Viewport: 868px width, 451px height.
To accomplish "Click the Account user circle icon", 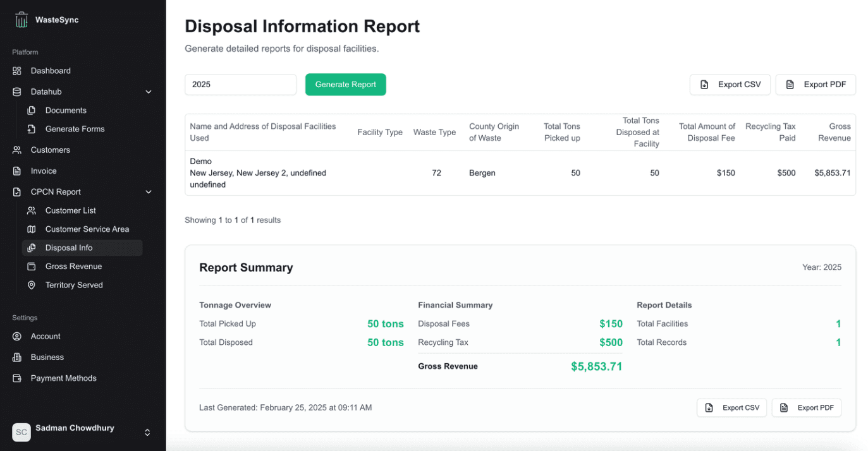I will click(x=17, y=336).
